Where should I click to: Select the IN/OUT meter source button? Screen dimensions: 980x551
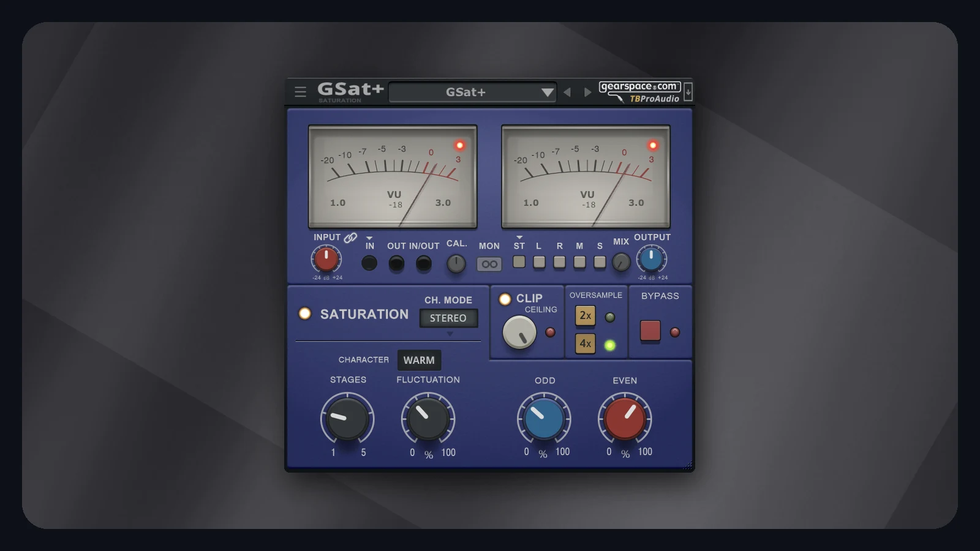(423, 264)
